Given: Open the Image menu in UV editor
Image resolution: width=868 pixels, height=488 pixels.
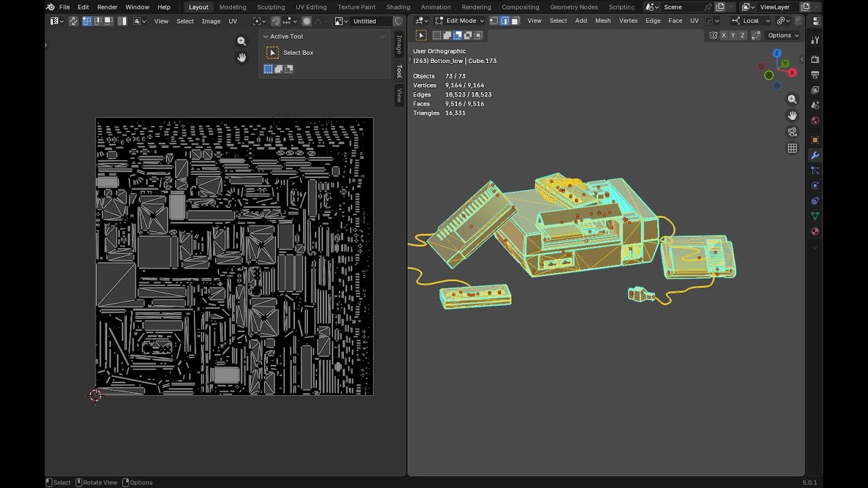Looking at the screenshot, I should click(x=211, y=21).
